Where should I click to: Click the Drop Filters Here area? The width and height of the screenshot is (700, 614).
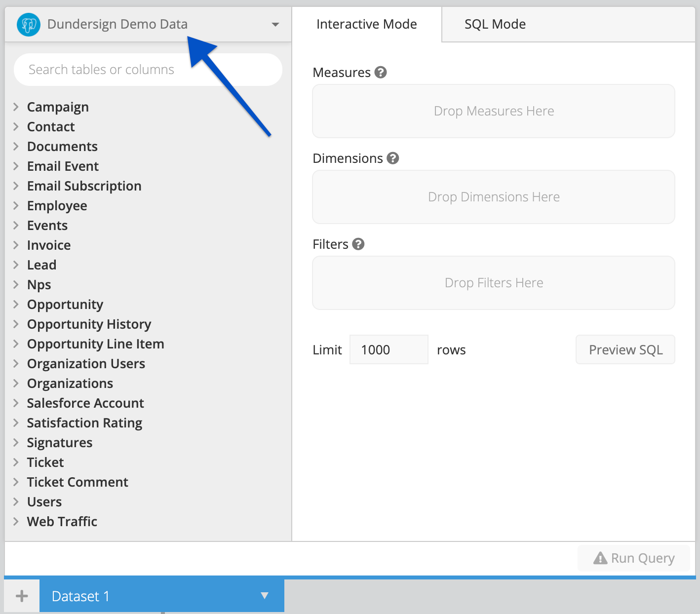click(494, 283)
